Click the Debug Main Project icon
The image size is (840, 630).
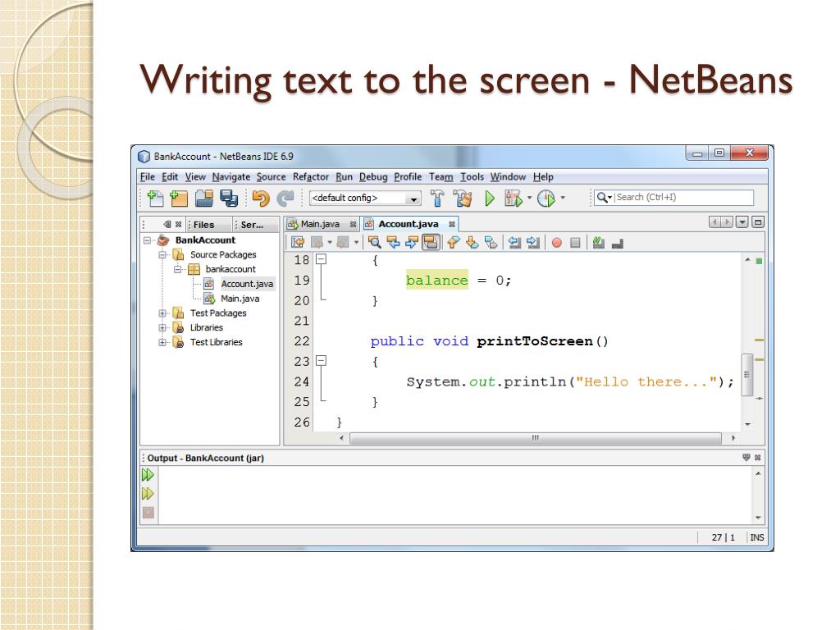(x=514, y=199)
